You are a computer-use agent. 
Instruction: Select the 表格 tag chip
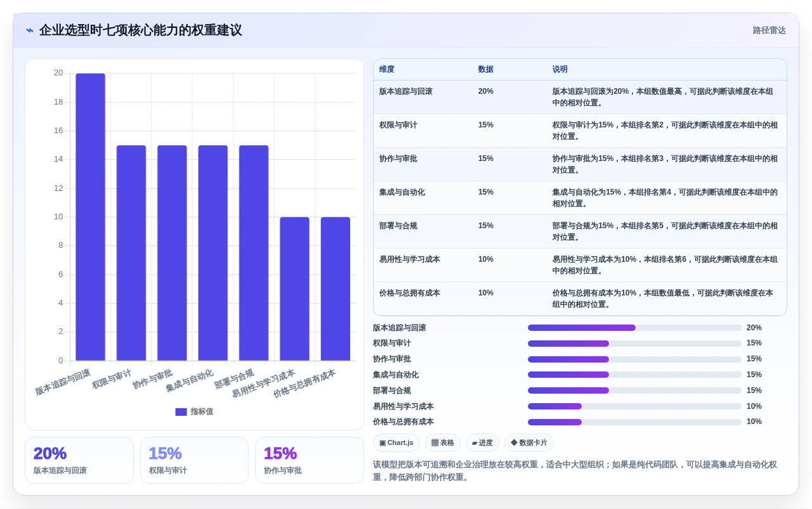tap(443, 443)
